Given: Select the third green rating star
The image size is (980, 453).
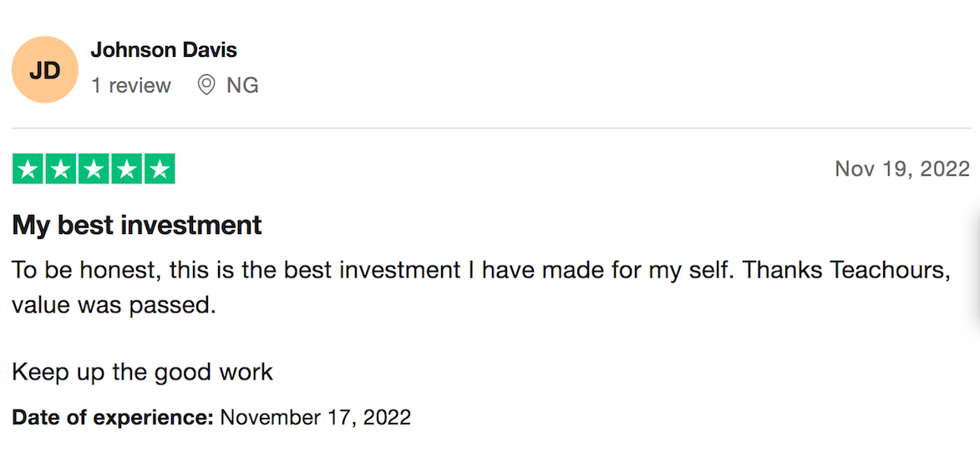Looking at the screenshot, I should [94, 169].
